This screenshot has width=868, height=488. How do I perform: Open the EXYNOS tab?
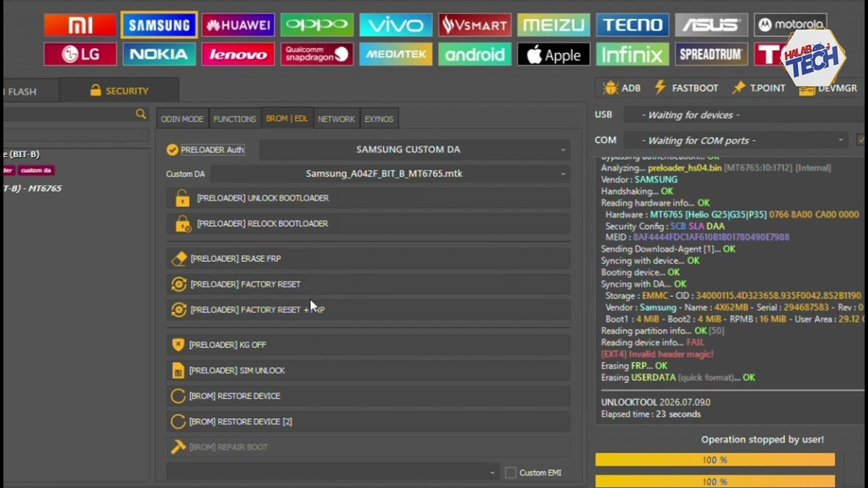379,119
